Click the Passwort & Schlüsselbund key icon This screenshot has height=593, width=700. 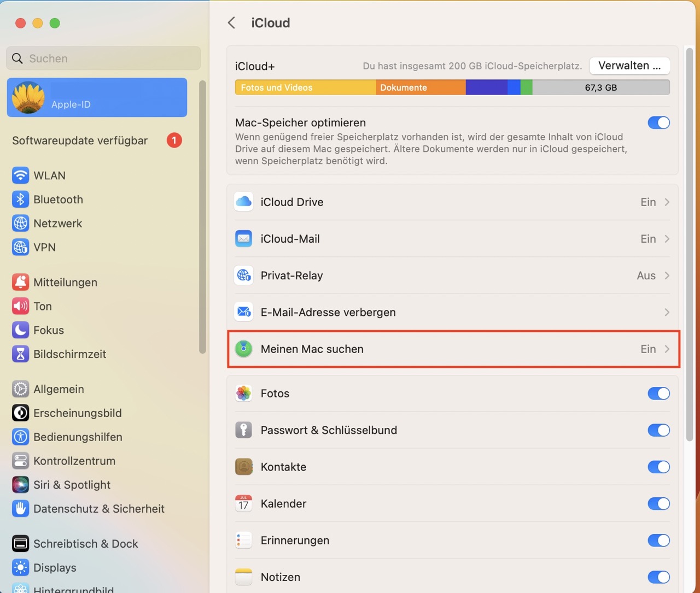[x=243, y=430]
